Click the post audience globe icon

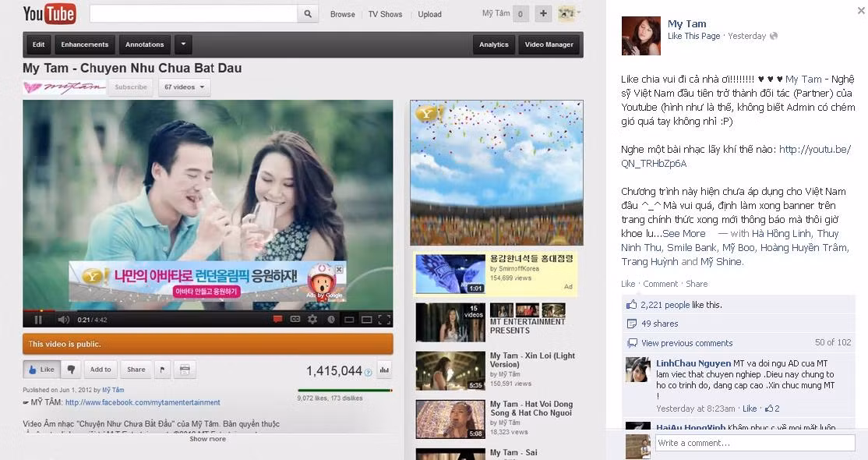pos(774,36)
